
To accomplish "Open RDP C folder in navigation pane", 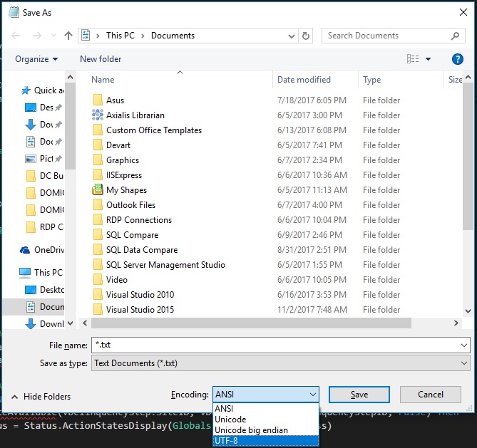I will point(45,226).
